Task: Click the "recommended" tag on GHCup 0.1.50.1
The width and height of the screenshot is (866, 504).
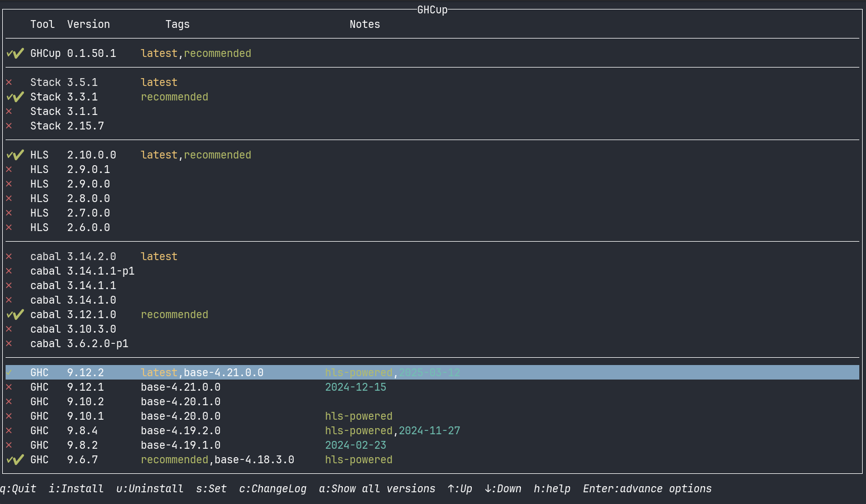Action: click(x=218, y=54)
